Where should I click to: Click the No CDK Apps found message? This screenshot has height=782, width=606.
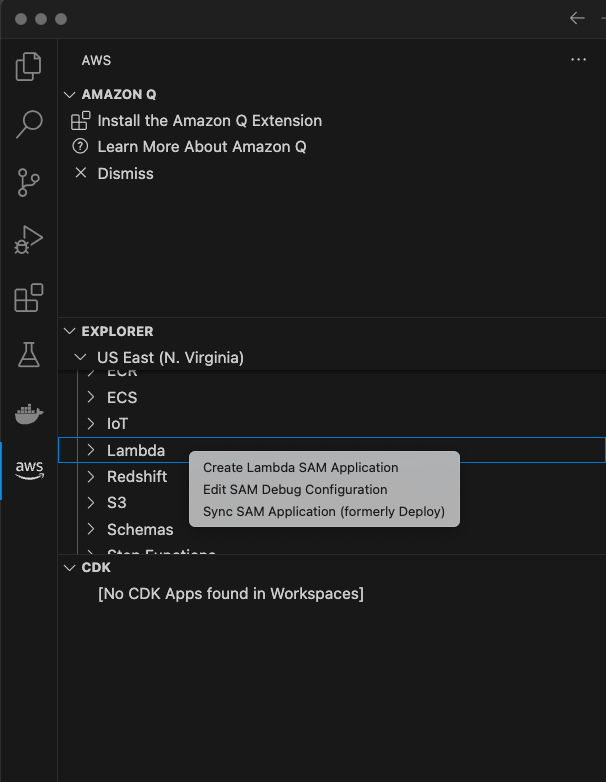(x=231, y=593)
